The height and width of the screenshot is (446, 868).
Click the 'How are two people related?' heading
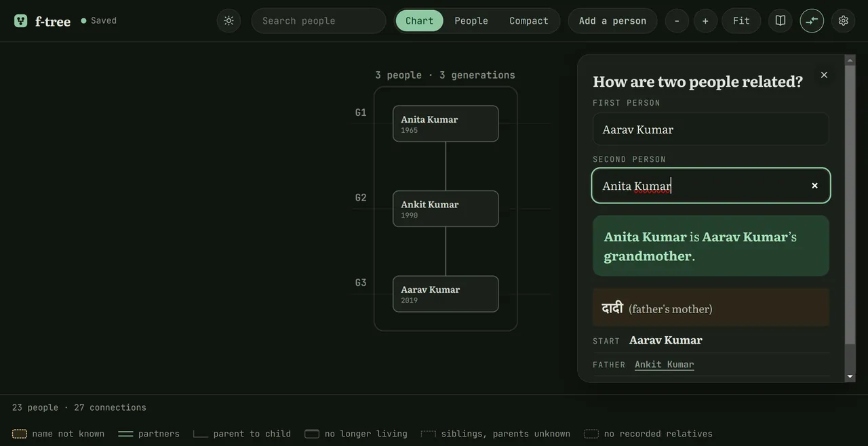pos(698,81)
